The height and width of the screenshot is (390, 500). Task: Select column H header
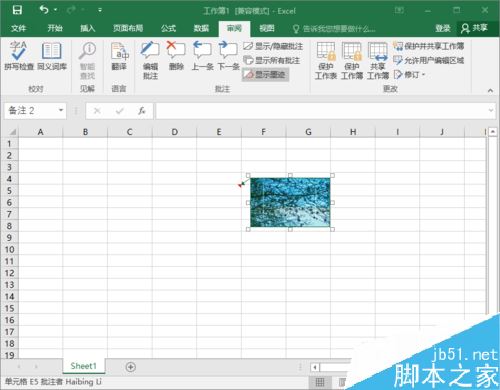[353, 132]
